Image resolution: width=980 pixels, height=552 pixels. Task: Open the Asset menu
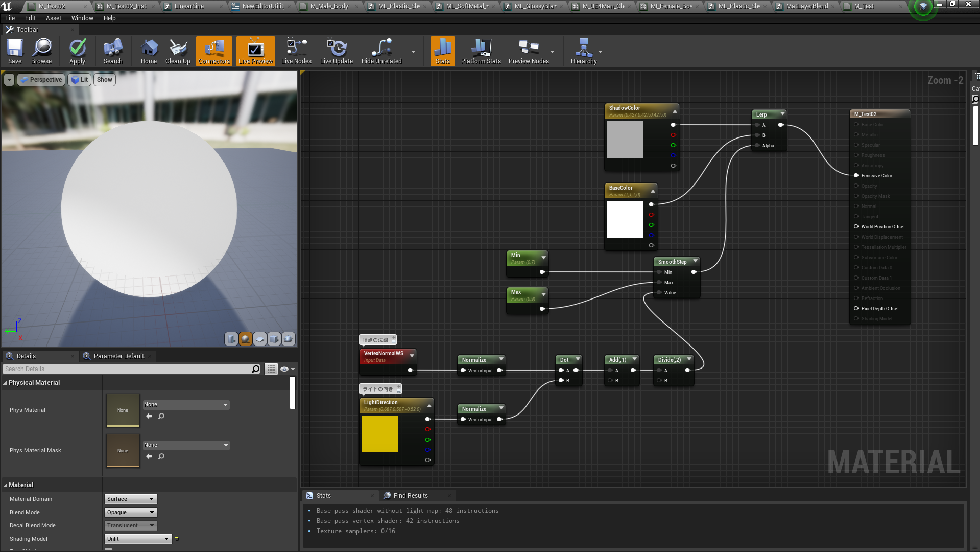54,18
